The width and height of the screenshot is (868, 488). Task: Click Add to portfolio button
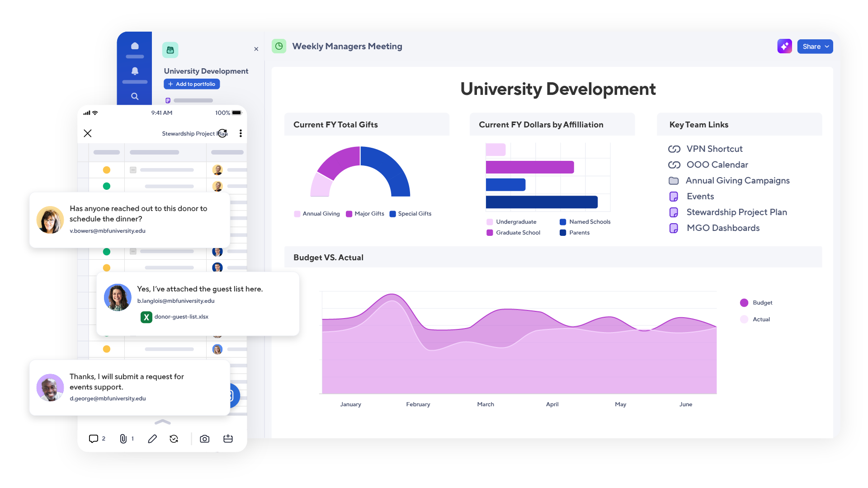(192, 84)
